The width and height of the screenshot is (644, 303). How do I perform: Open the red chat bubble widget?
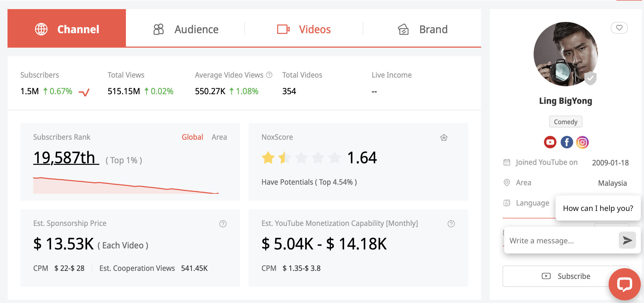[624, 284]
